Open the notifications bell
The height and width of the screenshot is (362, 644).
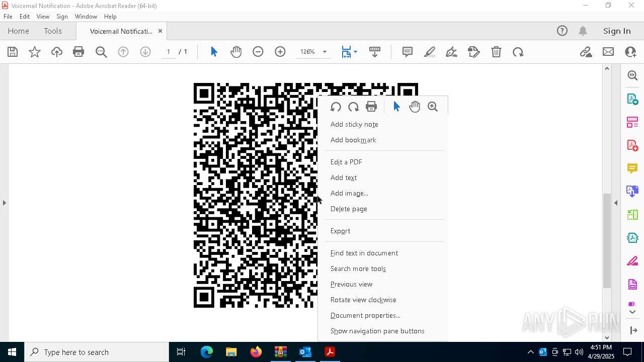[x=583, y=31]
